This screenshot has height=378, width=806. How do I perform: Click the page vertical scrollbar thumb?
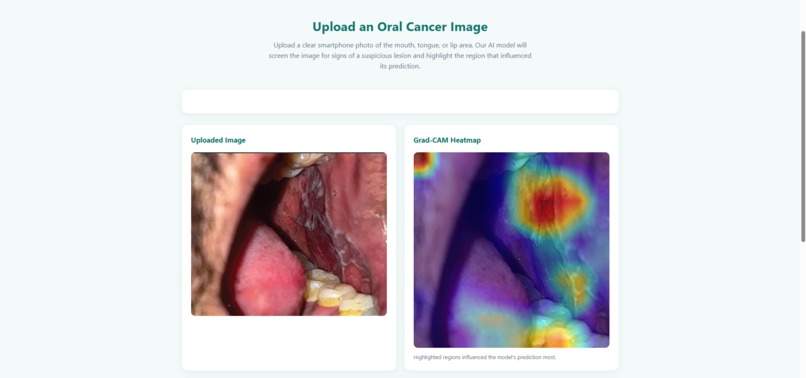(803, 136)
